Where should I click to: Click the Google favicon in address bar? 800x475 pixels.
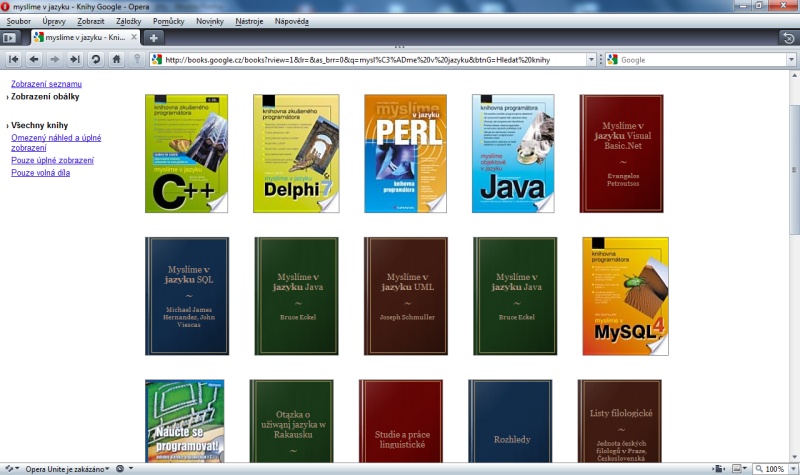(157, 60)
